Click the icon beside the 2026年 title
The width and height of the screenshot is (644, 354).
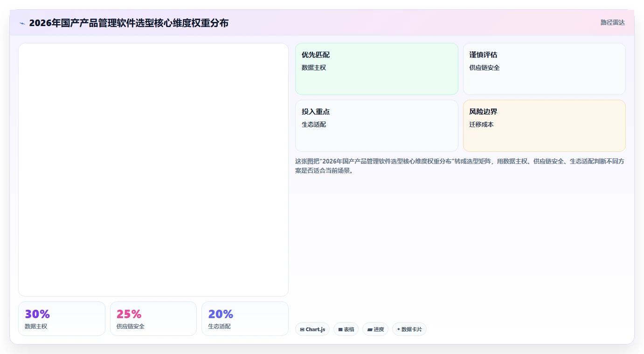[22, 23]
